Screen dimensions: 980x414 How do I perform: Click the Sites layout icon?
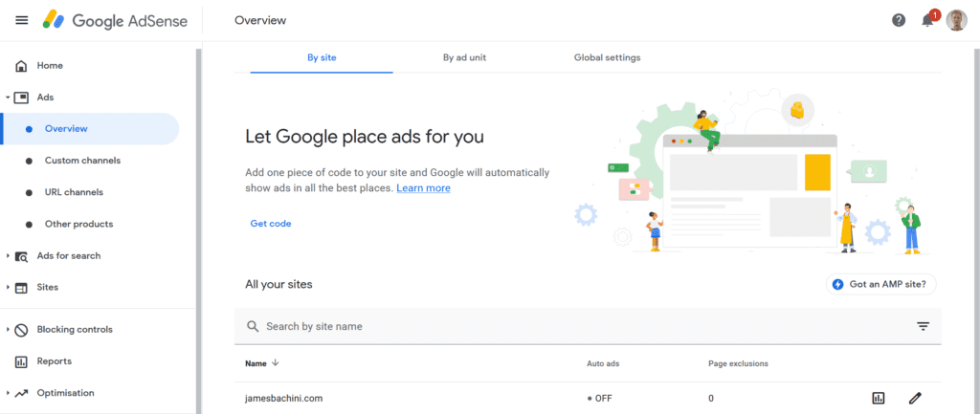21,288
